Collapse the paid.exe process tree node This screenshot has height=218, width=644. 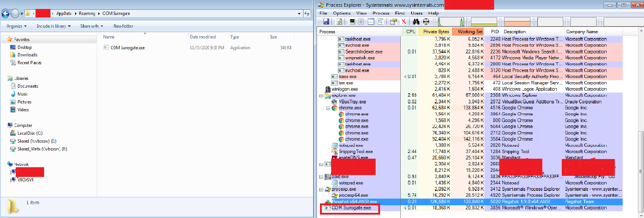pos(321,177)
